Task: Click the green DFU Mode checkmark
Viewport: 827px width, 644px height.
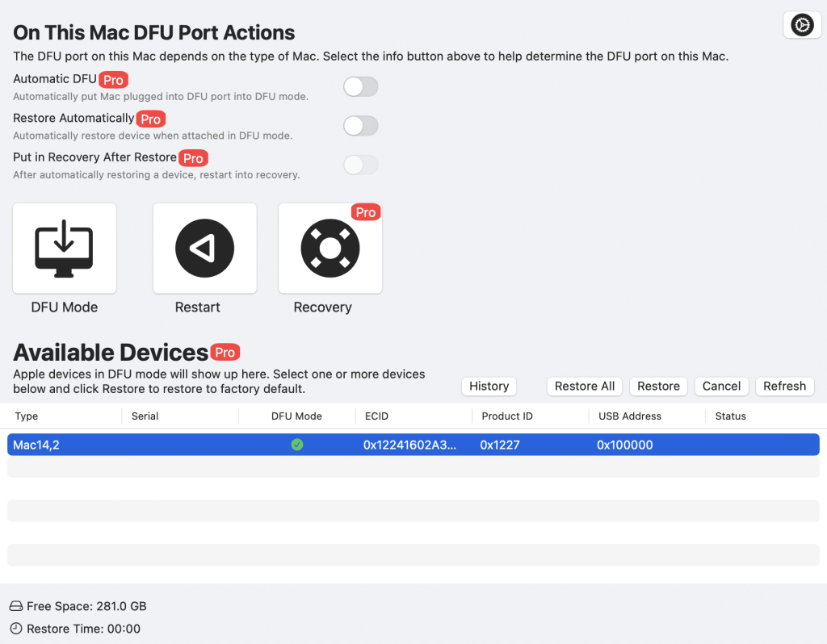Action: tap(297, 445)
